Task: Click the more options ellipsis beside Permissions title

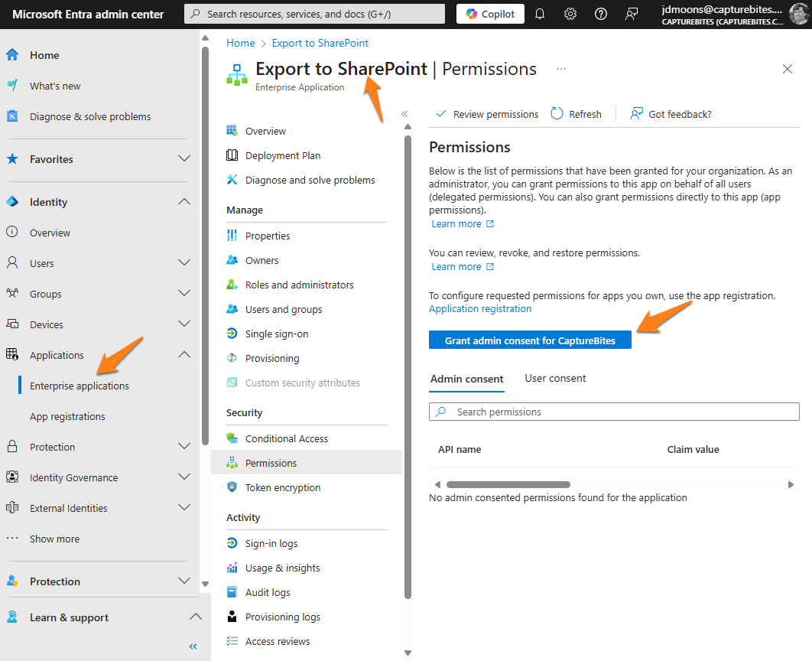Action: point(561,69)
